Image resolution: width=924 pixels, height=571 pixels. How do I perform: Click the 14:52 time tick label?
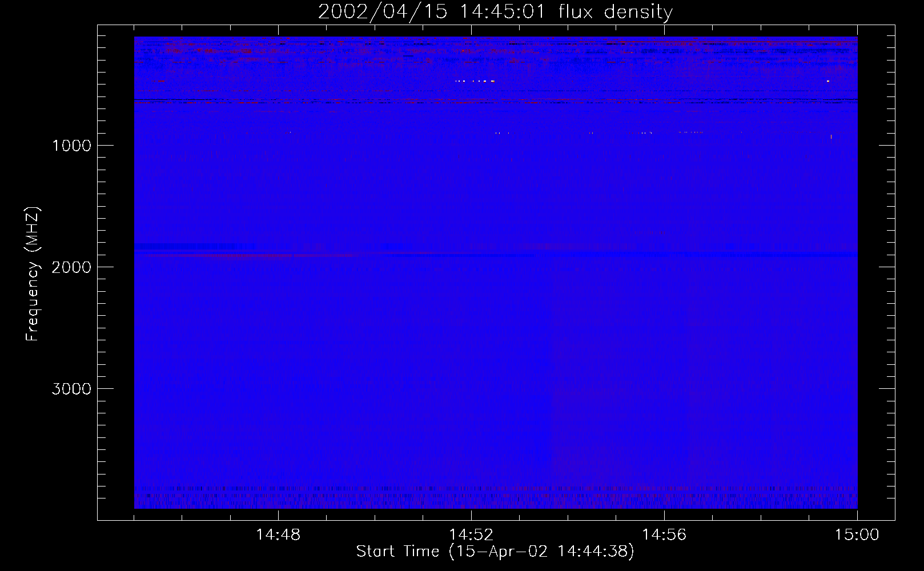(x=471, y=535)
